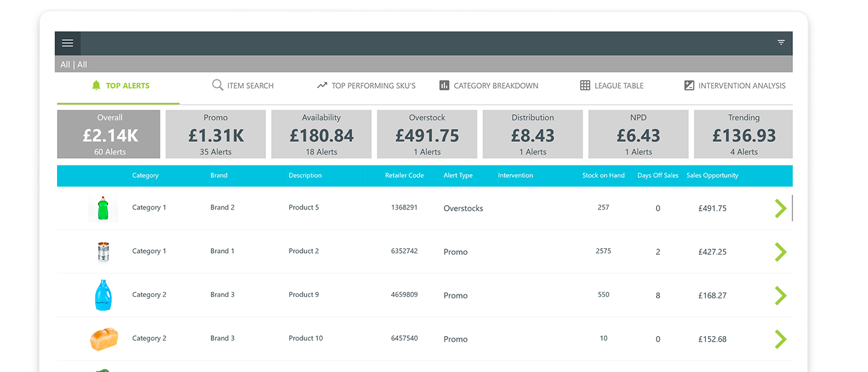This screenshot has width=868, height=372.
Task: Click the Top Alerts bell icon
Action: [96, 86]
